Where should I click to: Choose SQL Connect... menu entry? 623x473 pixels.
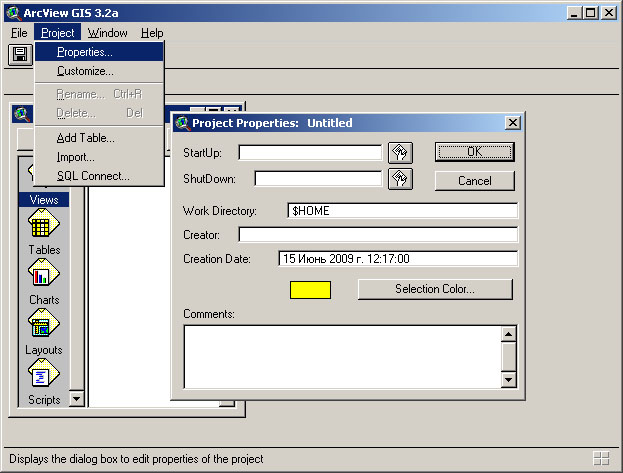pyautogui.click(x=99, y=176)
